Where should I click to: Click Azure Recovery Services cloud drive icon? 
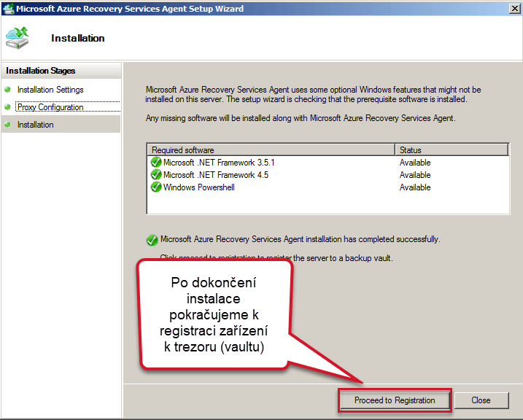coord(18,38)
